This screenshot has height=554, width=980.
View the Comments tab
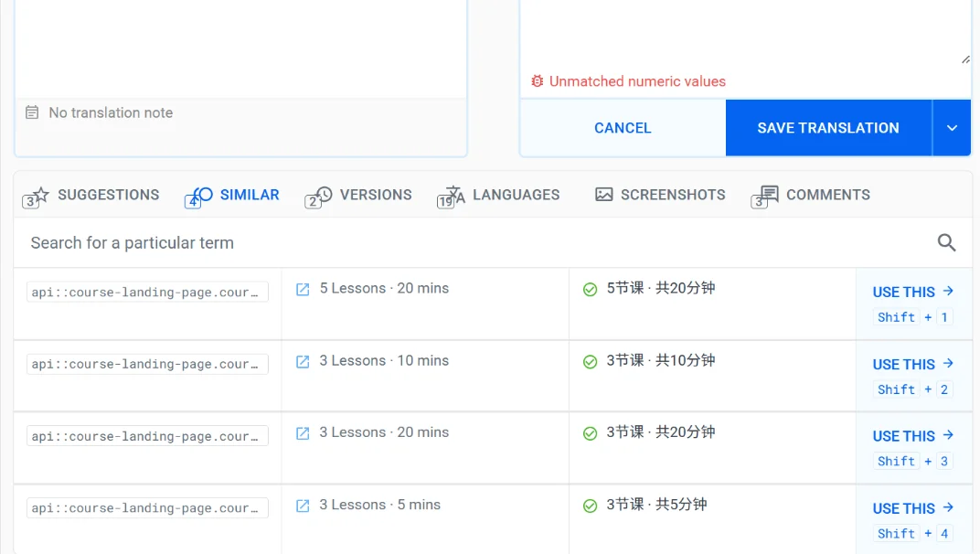pyautogui.click(x=811, y=195)
